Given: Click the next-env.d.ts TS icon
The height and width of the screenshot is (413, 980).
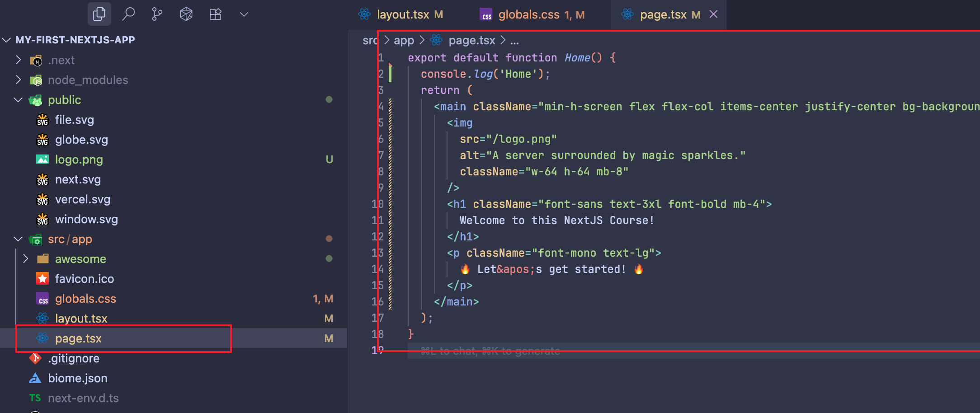Looking at the screenshot, I should 35,398.
